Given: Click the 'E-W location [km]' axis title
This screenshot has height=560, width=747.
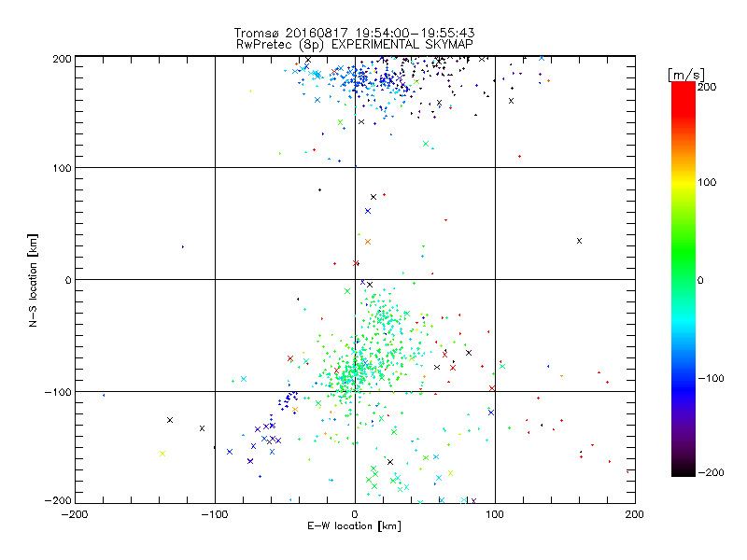Looking at the screenshot, I should [x=354, y=526].
